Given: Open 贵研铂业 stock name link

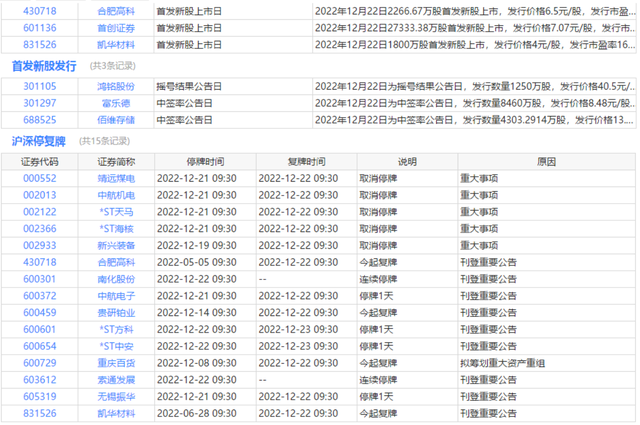Looking at the screenshot, I should 116,312.
